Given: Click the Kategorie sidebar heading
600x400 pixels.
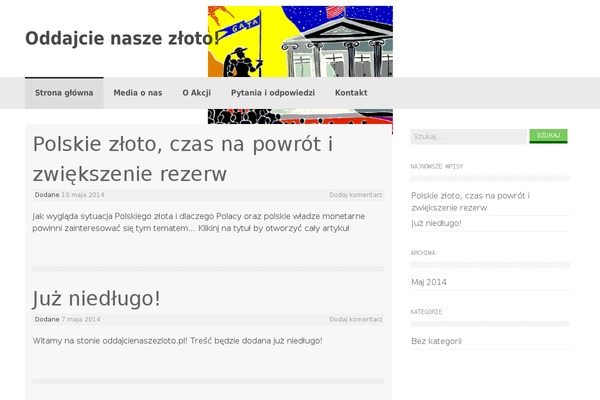Looking at the screenshot, I should 426,312.
